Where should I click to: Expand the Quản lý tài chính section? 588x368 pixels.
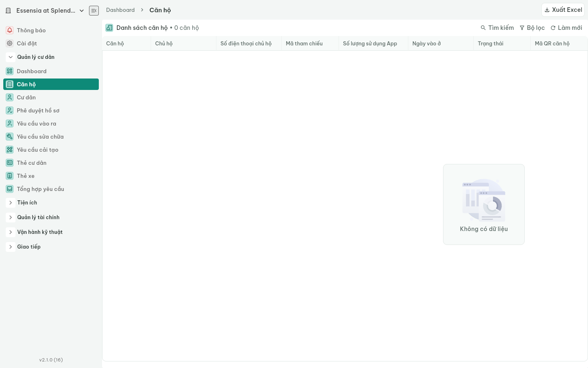point(11,218)
